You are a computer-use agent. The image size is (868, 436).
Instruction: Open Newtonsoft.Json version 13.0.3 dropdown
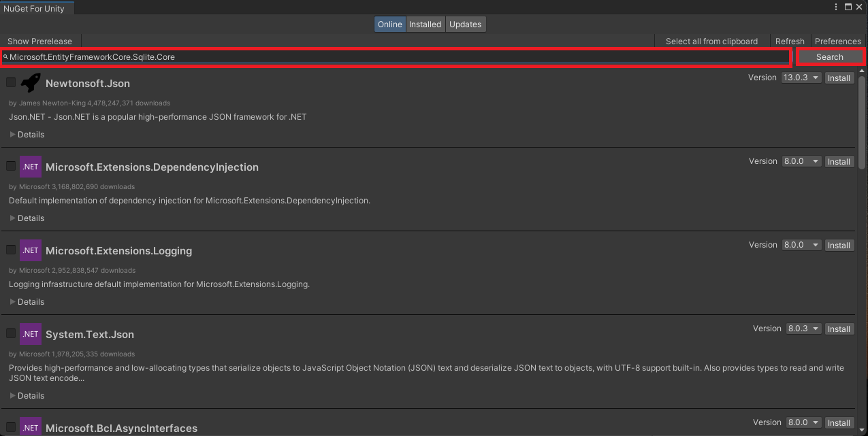801,78
